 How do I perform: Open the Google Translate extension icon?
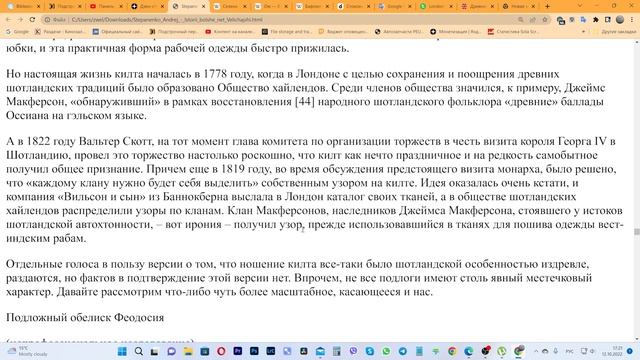tap(583, 20)
